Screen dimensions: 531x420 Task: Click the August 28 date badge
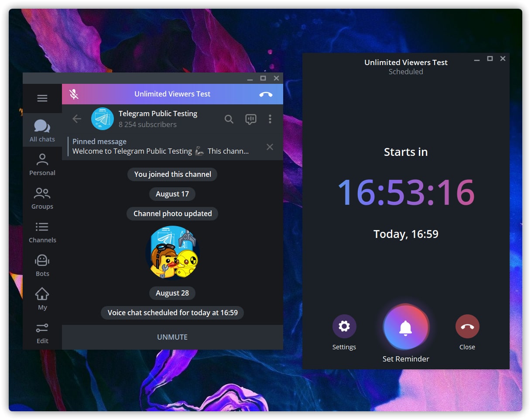[x=172, y=293]
